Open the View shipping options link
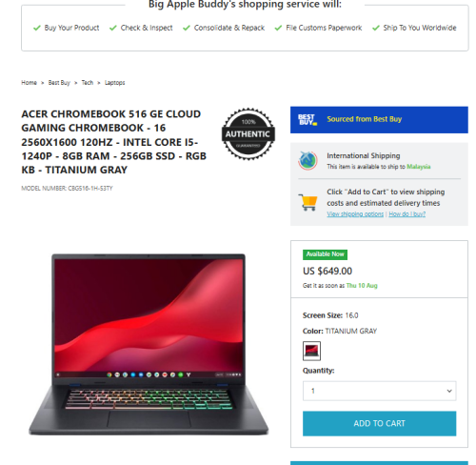Viewport: 476px width, 465px height. (355, 214)
